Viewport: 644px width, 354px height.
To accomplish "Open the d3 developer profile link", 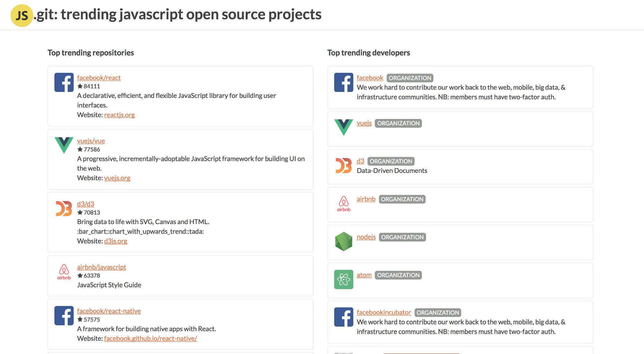I will pos(360,161).
